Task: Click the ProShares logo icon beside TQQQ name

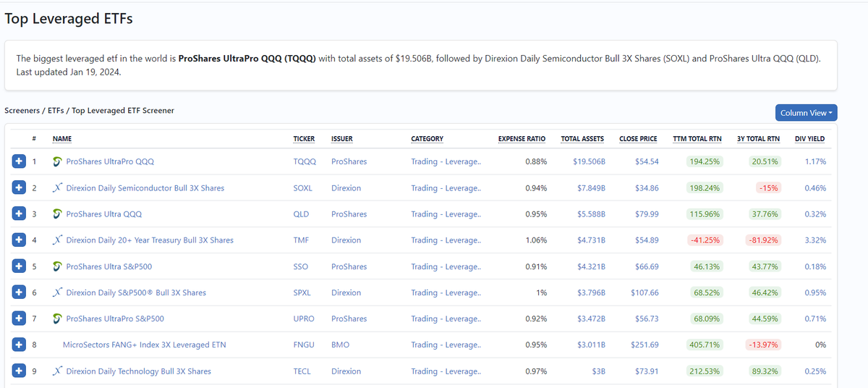Action: [x=57, y=161]
